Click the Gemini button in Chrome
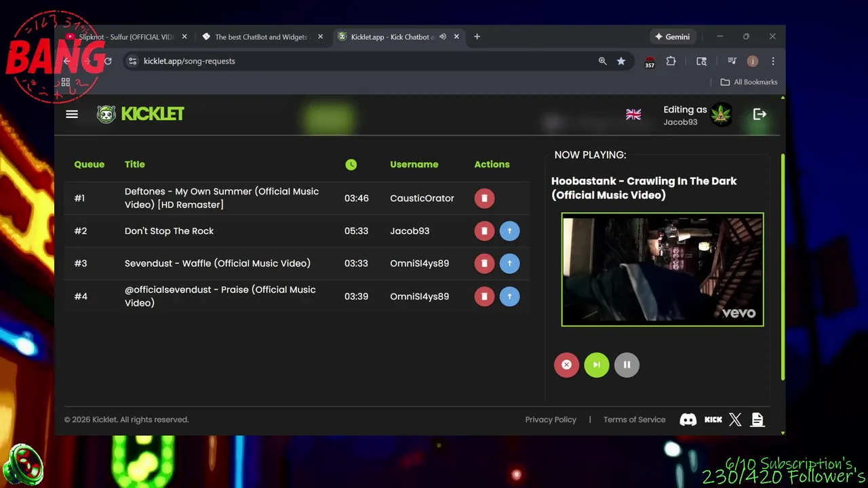The width and height of the screenshot is (868, 488). pyautogui.click(x=672, y=37)
